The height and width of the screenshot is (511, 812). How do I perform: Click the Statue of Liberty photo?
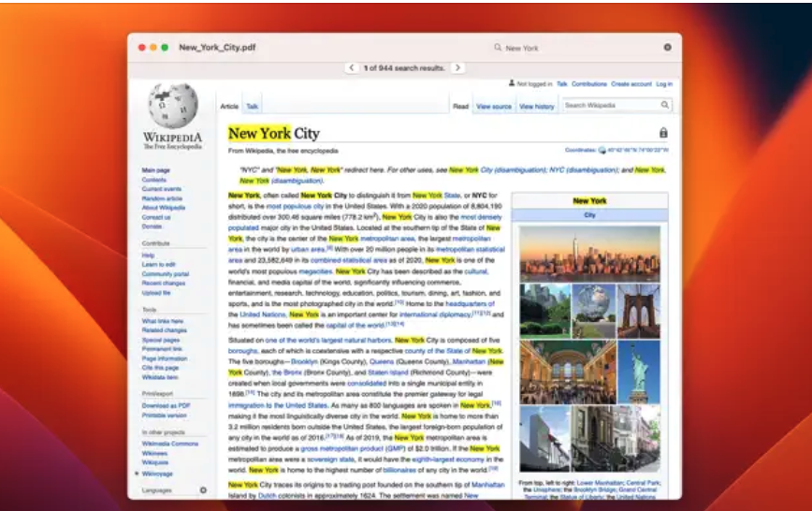coord(639,372)
